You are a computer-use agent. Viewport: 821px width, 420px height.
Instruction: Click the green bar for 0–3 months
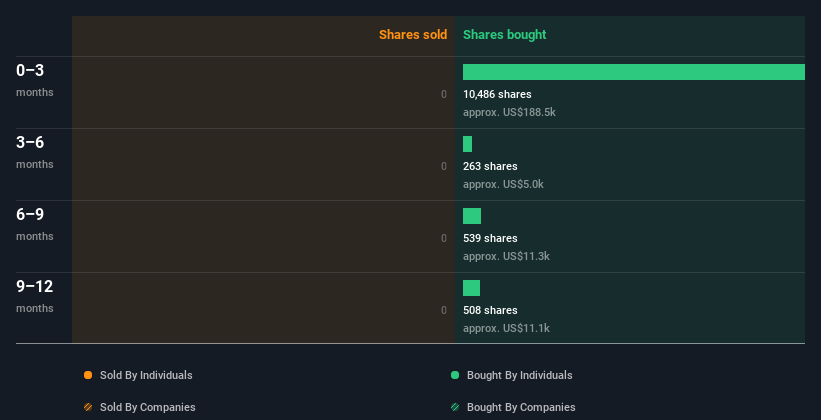[x=634, y=72]
